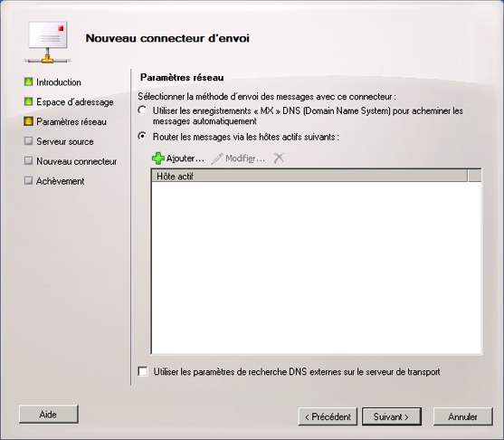Click the send connector envelope icon
The height and width of the screenshot is (440, 504).
pos(48,43)
